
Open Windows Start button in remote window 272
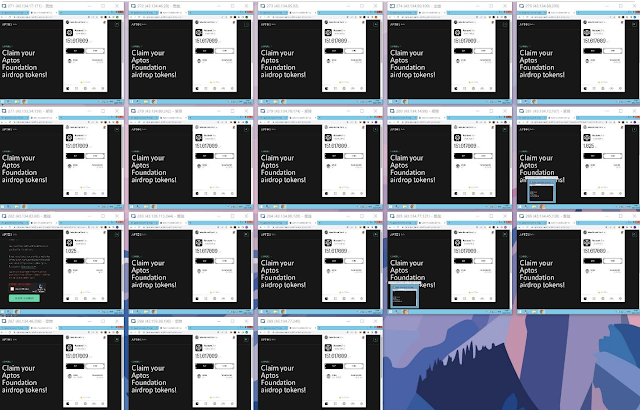click(131, 102)
